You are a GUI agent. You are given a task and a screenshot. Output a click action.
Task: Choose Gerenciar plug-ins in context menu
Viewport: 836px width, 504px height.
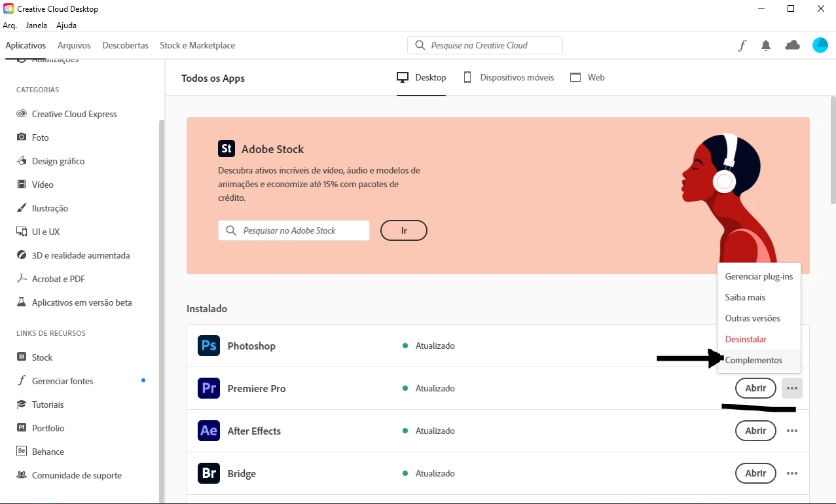[x=759, y=276]
